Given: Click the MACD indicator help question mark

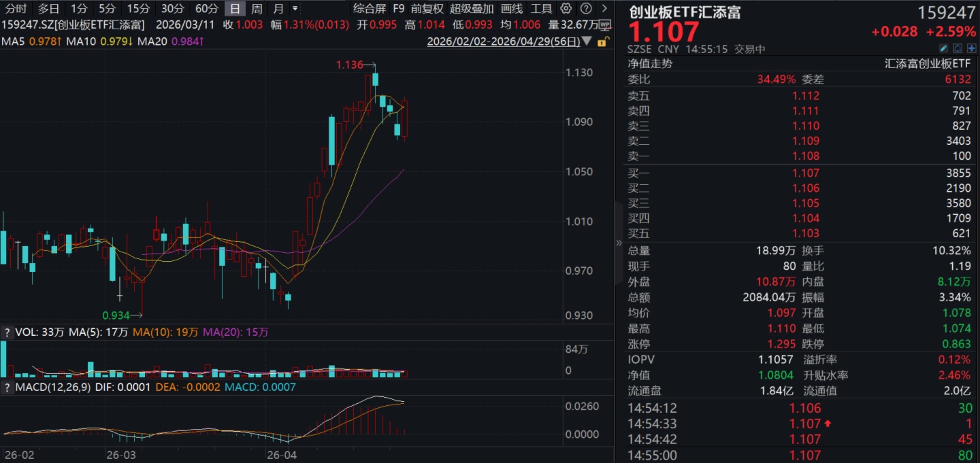Looking at the screenshot, I should coord(7,387).
